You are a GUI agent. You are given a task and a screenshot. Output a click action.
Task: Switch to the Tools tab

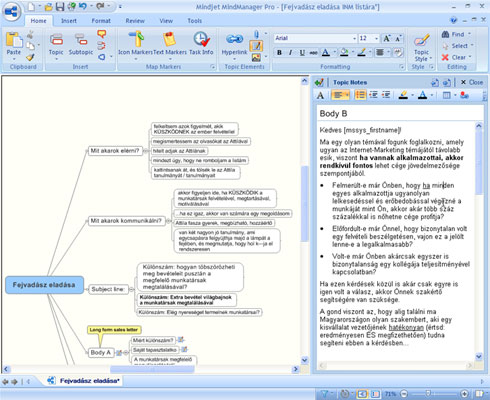(194, 21)
